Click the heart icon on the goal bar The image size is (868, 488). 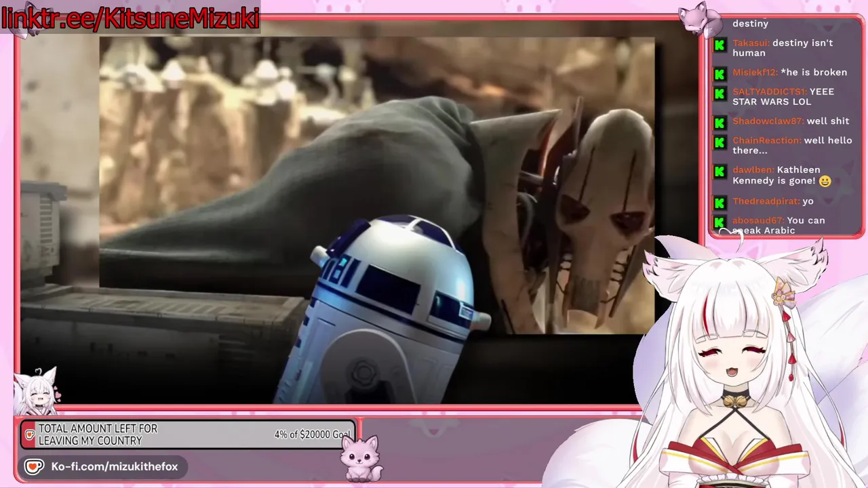point(29,434)
